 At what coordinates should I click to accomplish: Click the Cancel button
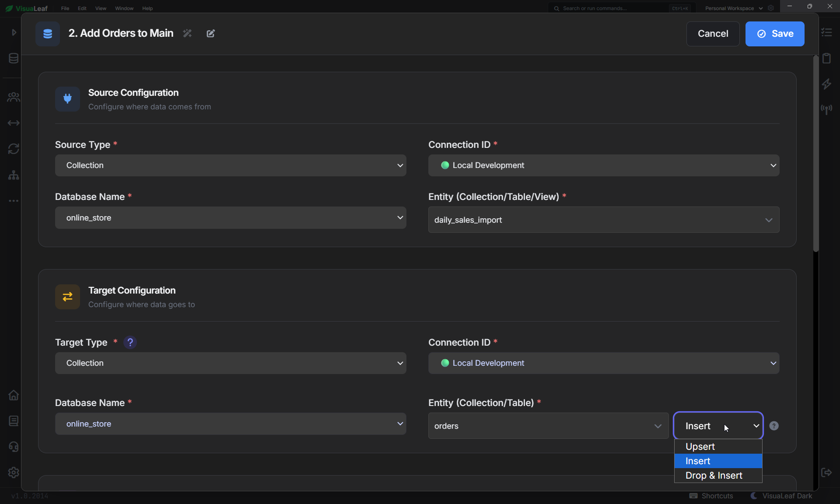pos(713,34)
